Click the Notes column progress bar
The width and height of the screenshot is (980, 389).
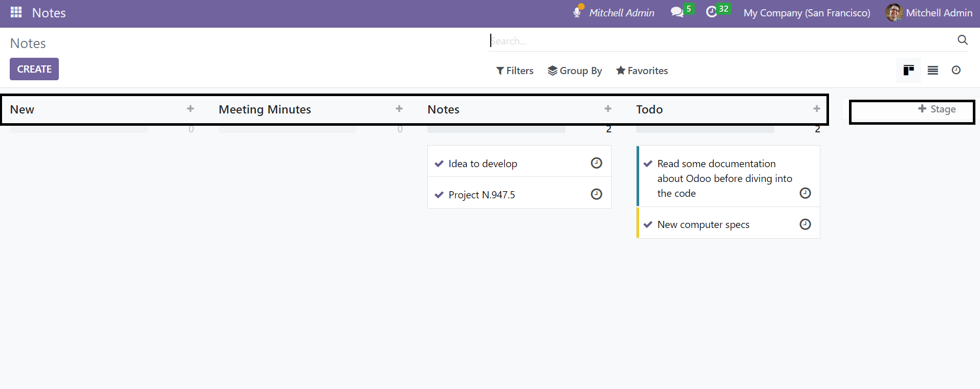496,129
